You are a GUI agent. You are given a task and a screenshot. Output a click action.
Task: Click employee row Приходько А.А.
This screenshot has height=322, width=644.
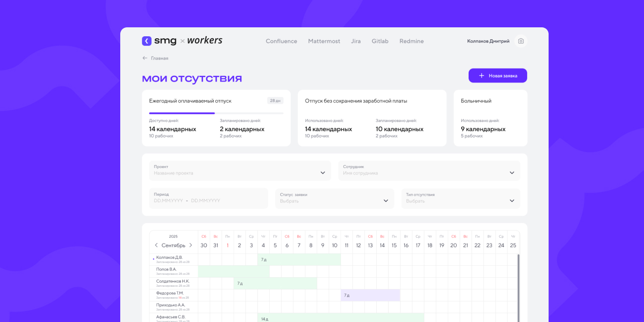click(x=173, y=307)
